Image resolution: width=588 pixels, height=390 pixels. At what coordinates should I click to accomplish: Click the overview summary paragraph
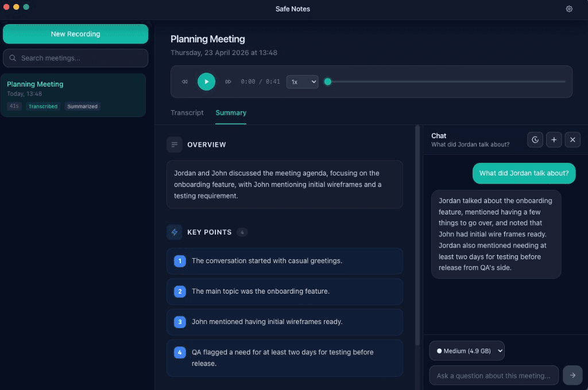tap(285, 184)
